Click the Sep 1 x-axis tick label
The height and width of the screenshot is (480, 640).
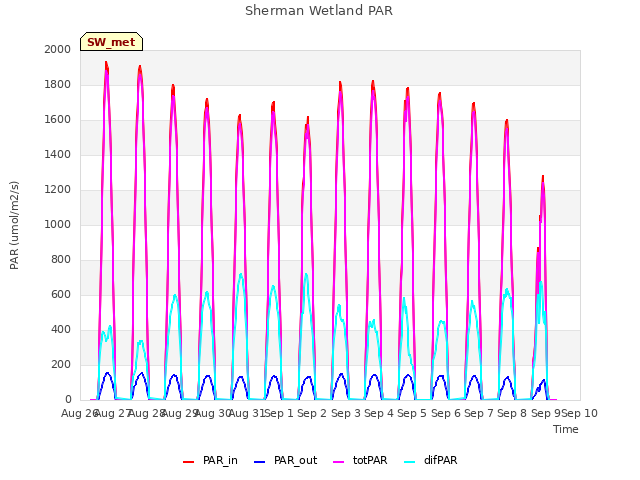279,413
